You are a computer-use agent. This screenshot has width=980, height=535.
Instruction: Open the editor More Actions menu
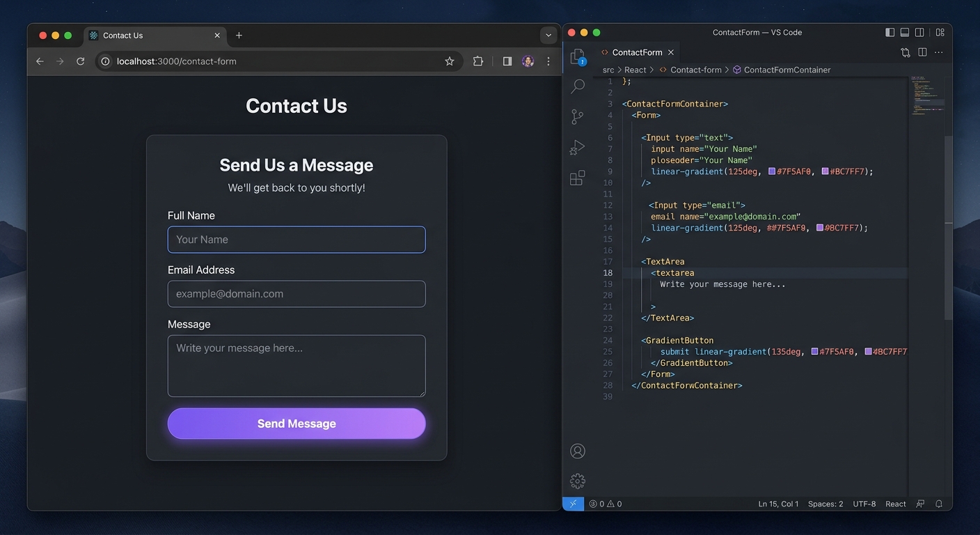click(x=938, y=52)
